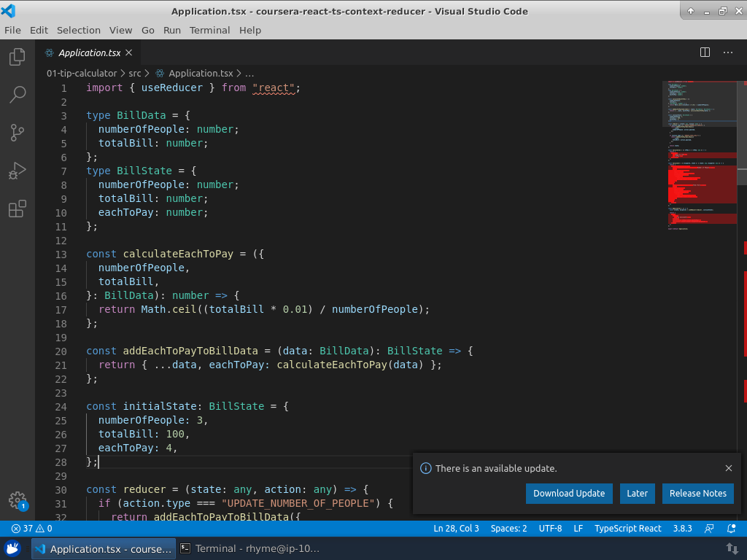Open the editor More Actions ellipsis

coord(728,52)
